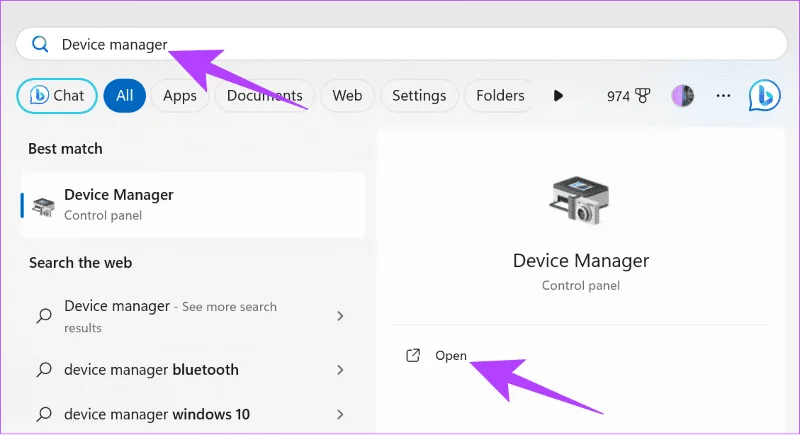Click Device Manager icon in best match
Image resolution: width=800 pixels, height=435 pixels.
point(43,207)
